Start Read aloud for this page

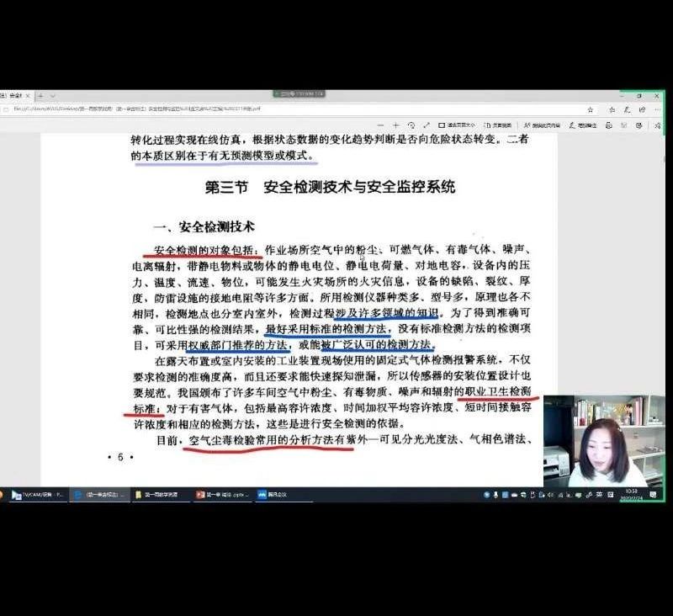[542, 125]
